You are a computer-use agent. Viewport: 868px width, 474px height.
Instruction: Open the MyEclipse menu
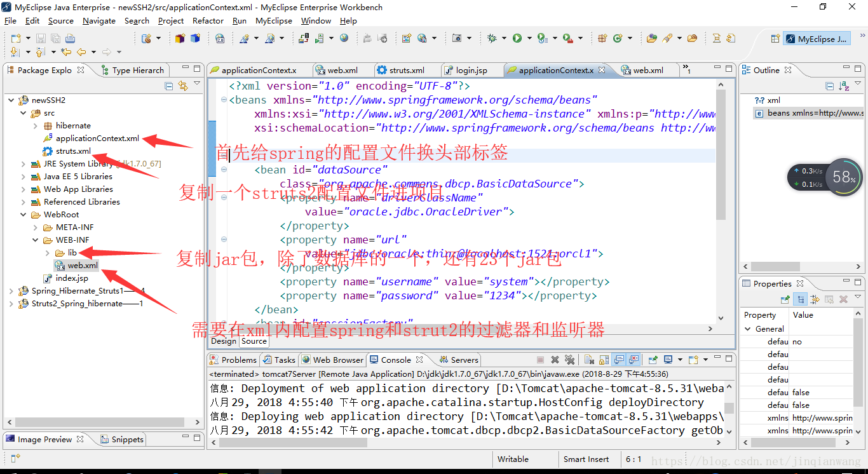pos(274,21)
